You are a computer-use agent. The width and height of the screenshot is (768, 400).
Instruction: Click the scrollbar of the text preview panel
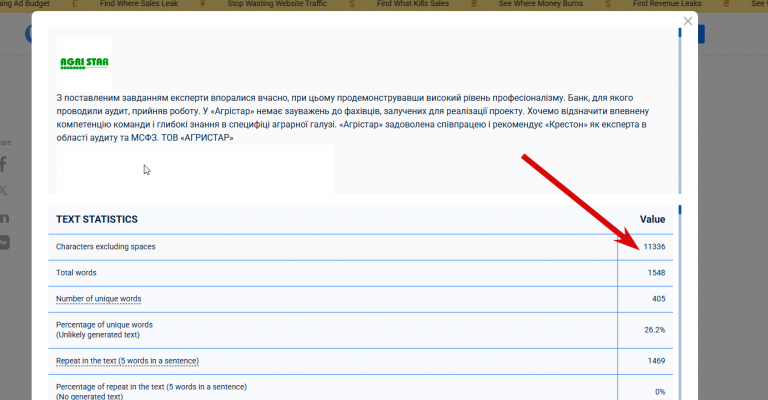pos(680,111)
